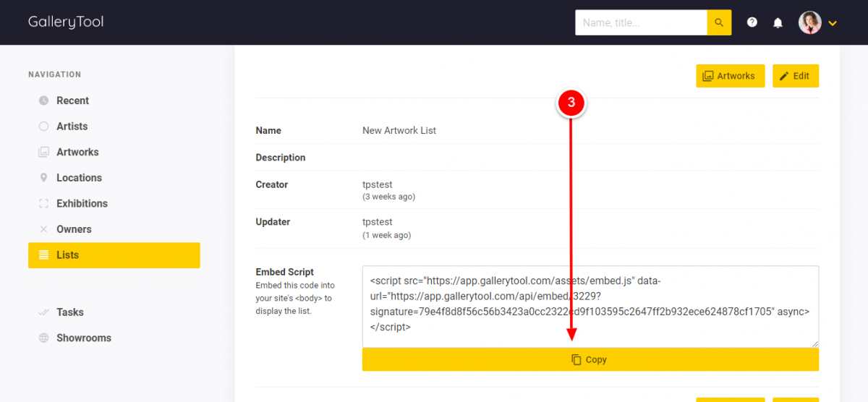The height and width of the screenshot is (402, 868).
Task: Click the 'Description' label
Action: point(281,158)
